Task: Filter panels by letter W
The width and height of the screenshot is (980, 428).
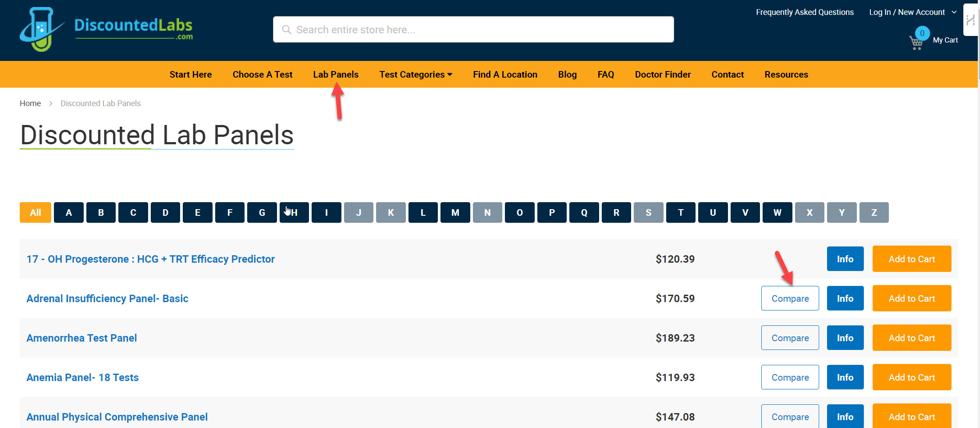Action: pos(778,212)
